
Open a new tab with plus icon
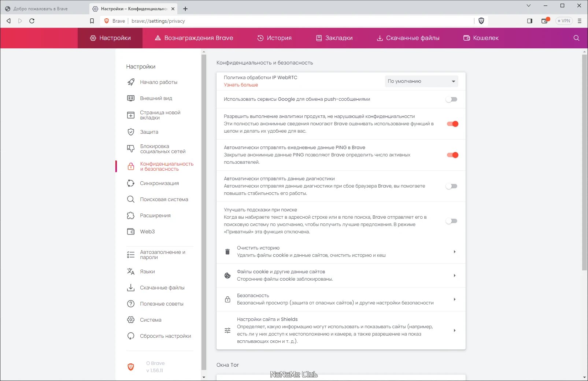tap(185, 9)
